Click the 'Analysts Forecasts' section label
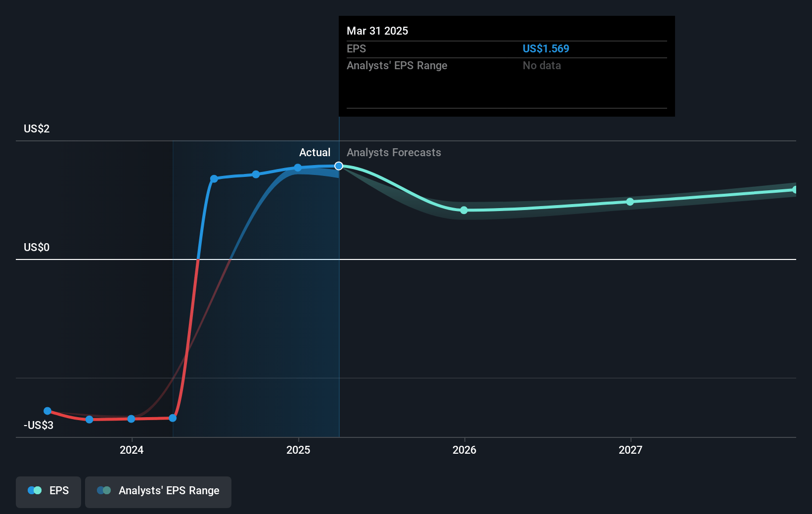 394,153
